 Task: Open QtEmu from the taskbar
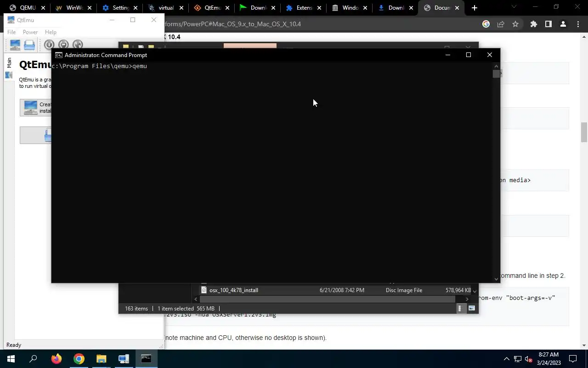tap(124, 359)
